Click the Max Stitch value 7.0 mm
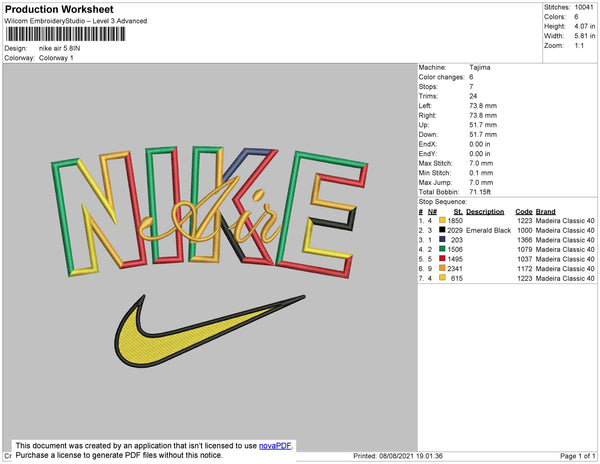600x464 pixels. pos(481,163)
